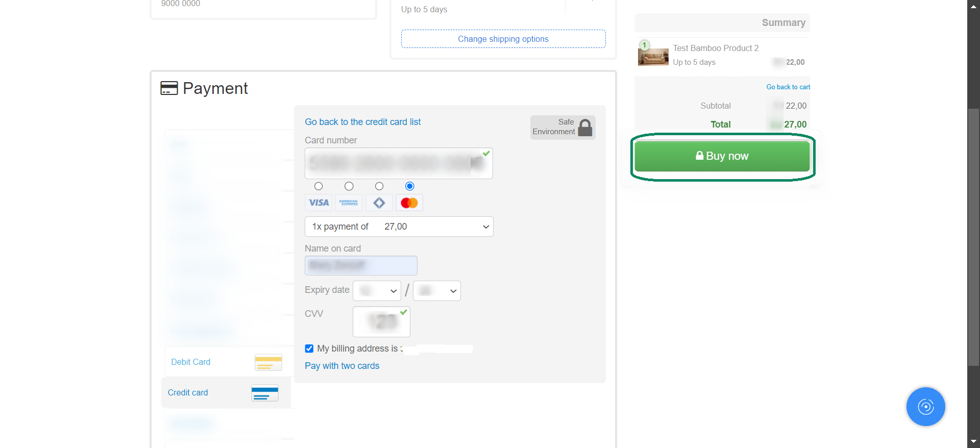Expand the expiry month dropdown
The width and height of the screenshot is (980, 448).
click(x=377, y=291)
